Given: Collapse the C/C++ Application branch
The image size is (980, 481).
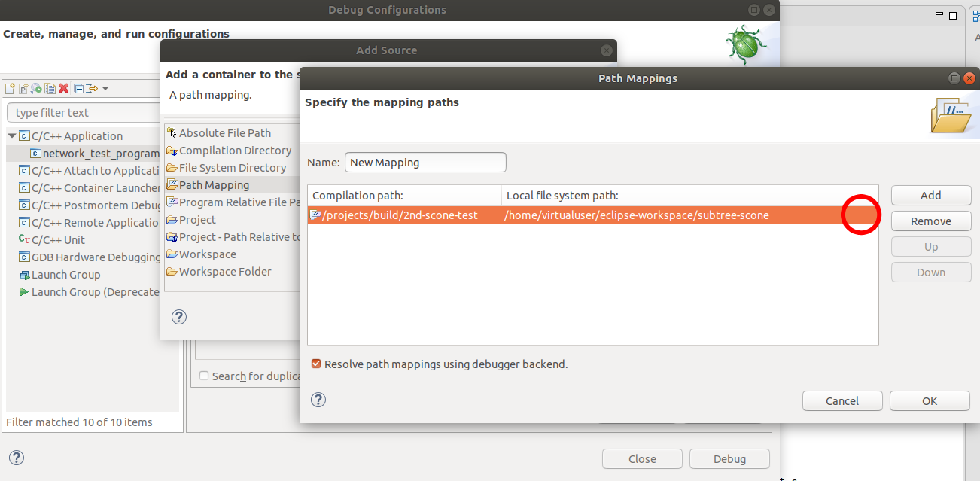Looking at the screenshot, I should click(x=11, y=135).
